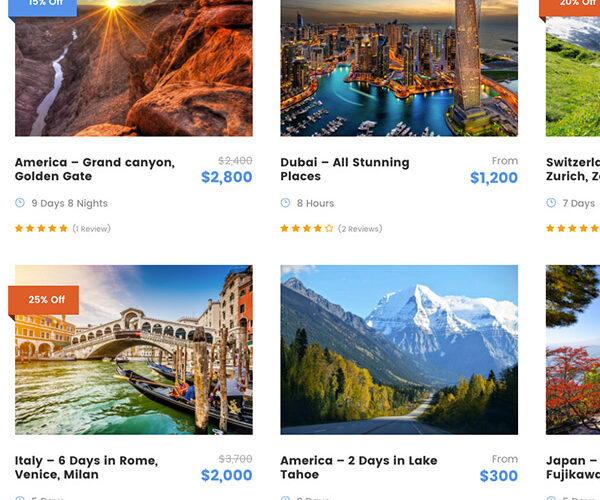
Task: Click the clock icon beside 9 Days 8 Nights
Action: (20, 203)
